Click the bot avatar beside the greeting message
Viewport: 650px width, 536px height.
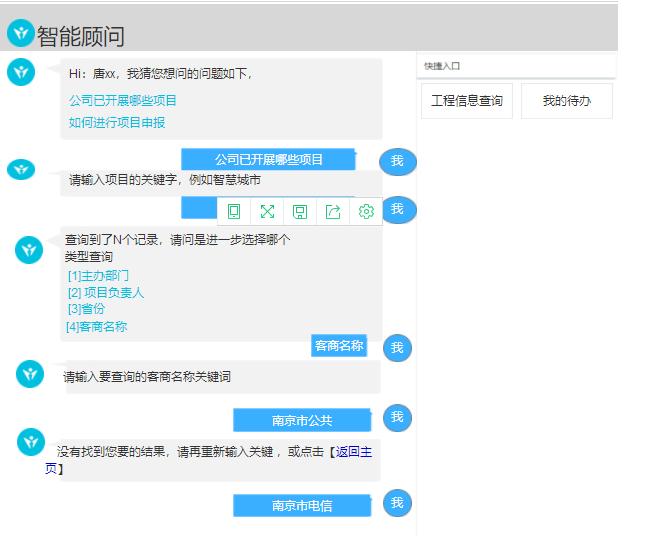pyautogui.click(x=21, y=71)
